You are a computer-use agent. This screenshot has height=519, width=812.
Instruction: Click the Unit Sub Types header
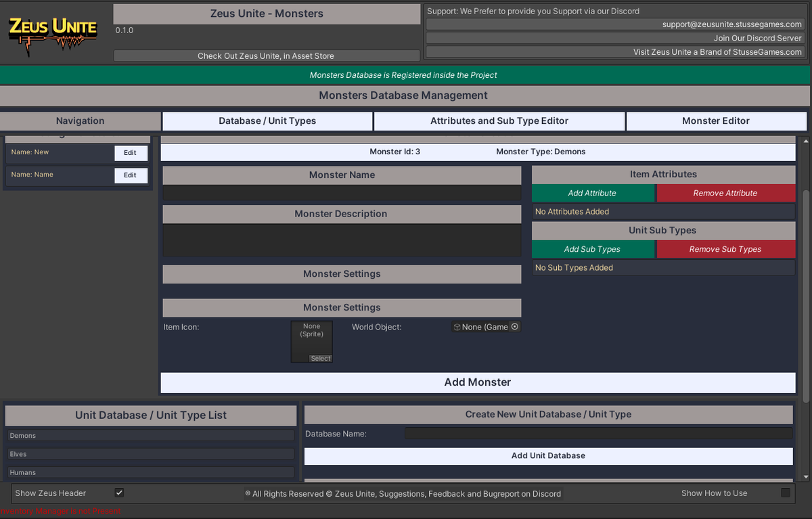(x=663, y=231)
